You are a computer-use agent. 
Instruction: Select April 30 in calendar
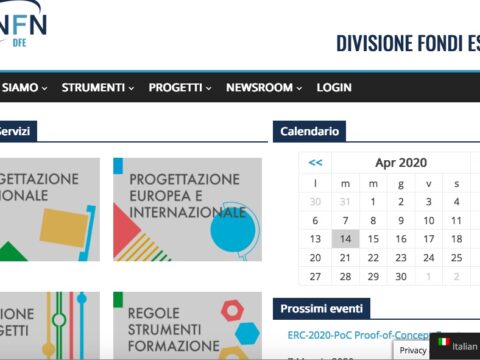coord(401,276)
